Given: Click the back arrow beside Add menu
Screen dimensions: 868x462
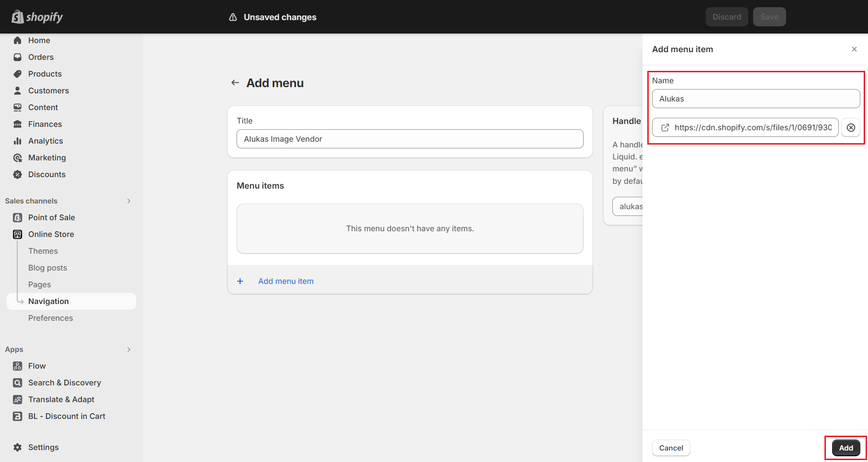Looking at the screenshot, I should [235, 83].
